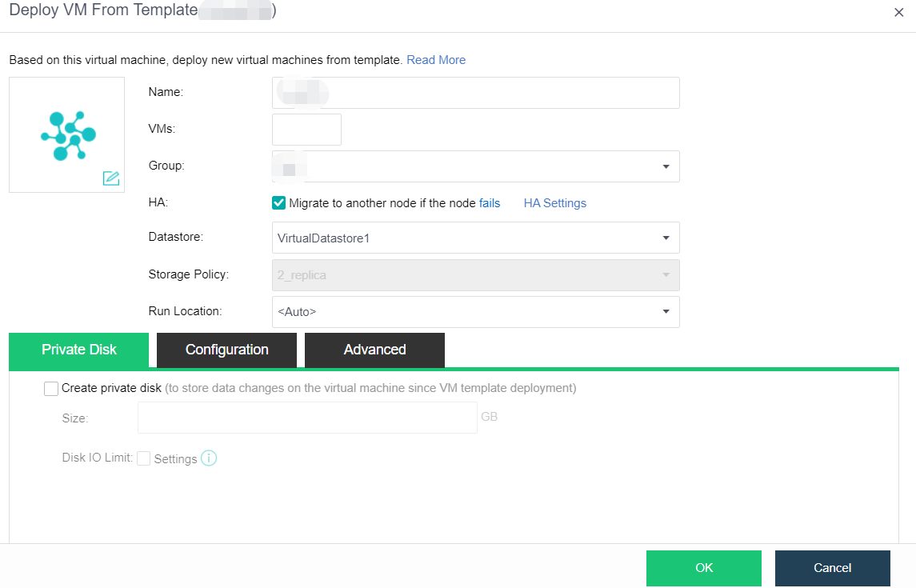Screen dimensions: 916x588
Task: Switch to the Configuration tab
Action: click(226, 350)
